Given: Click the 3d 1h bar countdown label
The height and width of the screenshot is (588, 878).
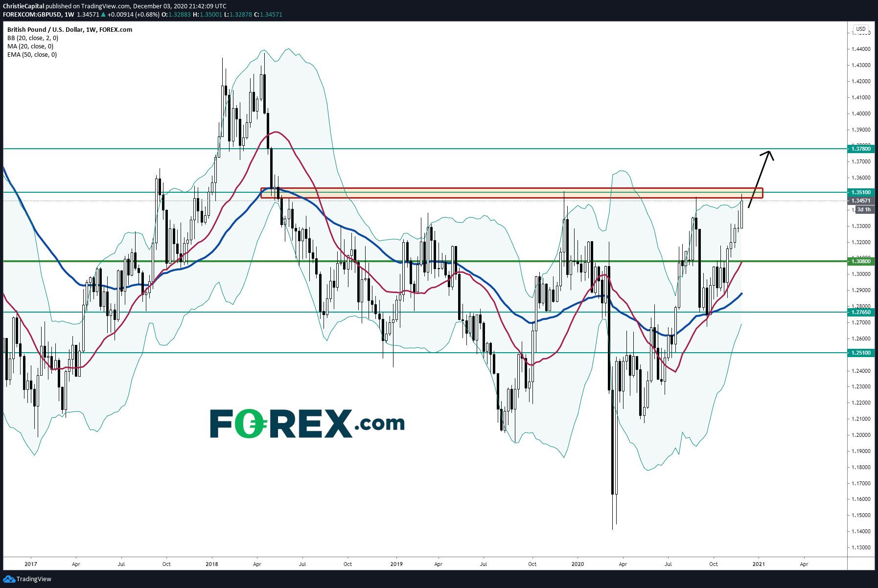Looking at the screenshot, I should pyautogui.click(x=863, y=209).
